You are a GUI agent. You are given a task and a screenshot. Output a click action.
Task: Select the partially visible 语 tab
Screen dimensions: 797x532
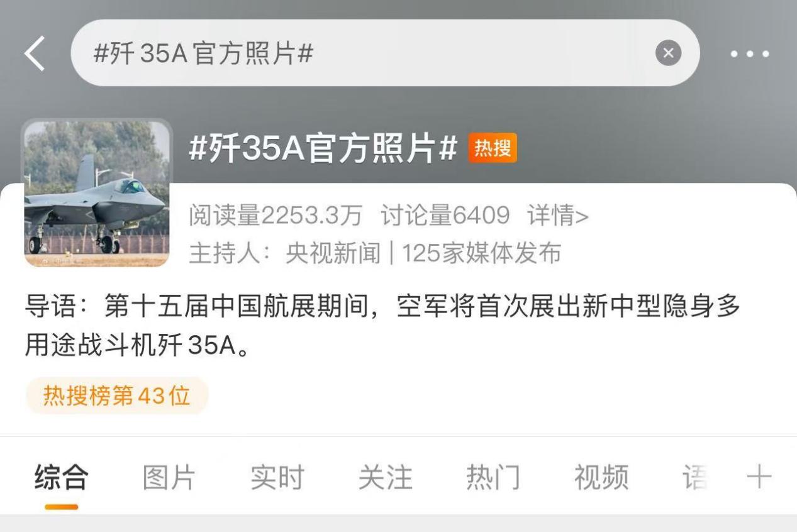(695, 478)
